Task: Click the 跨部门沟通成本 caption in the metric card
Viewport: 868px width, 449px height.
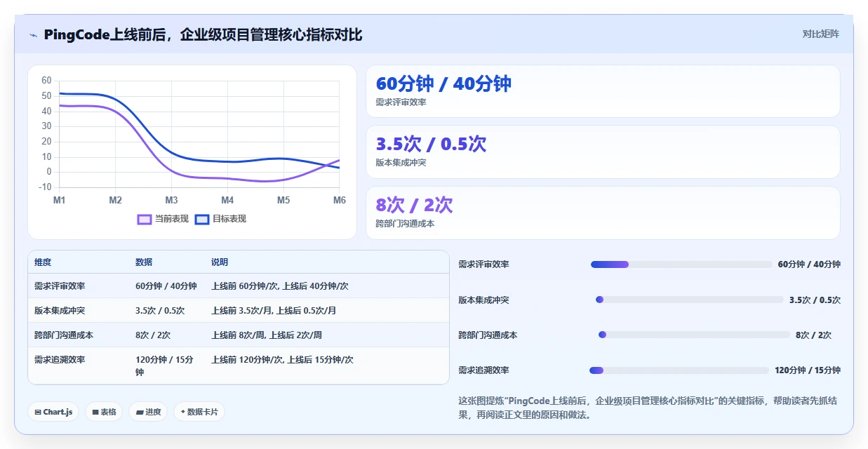Action: click(x=405, y=224)
